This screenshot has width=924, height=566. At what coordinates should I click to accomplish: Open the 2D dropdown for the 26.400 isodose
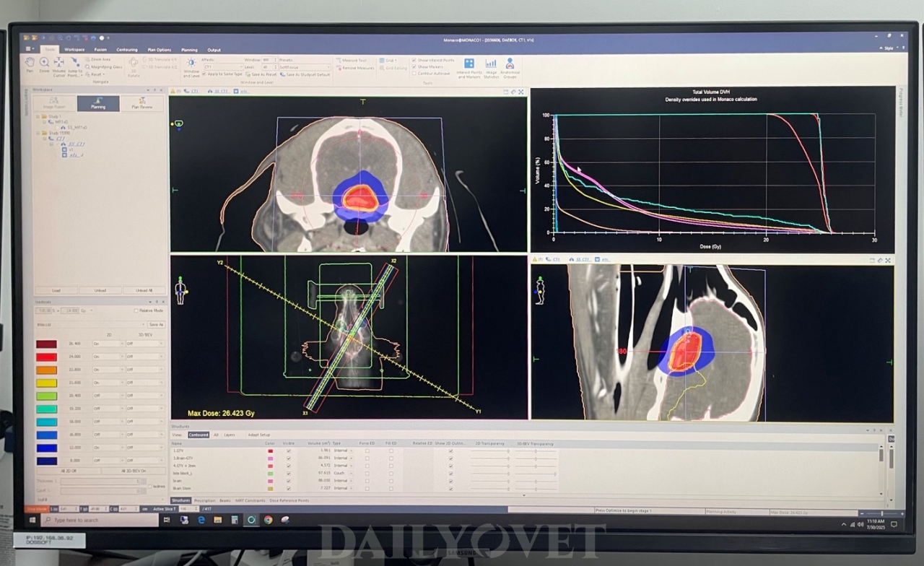point(108,344)
